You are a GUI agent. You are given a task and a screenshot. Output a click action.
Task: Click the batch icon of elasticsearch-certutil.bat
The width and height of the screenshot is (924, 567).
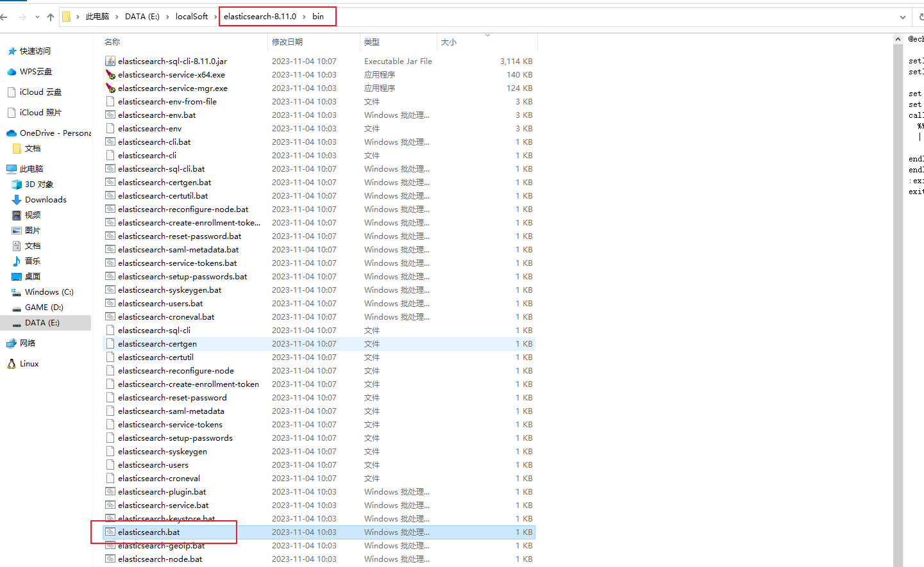click(110, 195)
